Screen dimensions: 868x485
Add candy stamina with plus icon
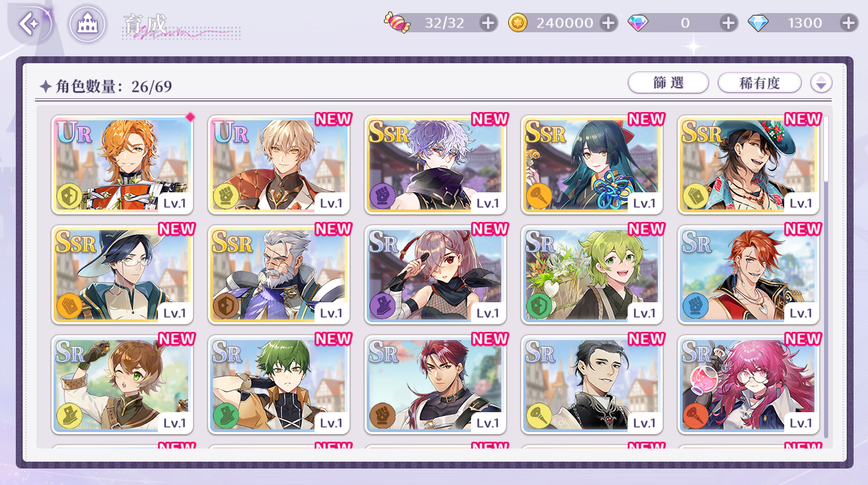tap(488, 23)
